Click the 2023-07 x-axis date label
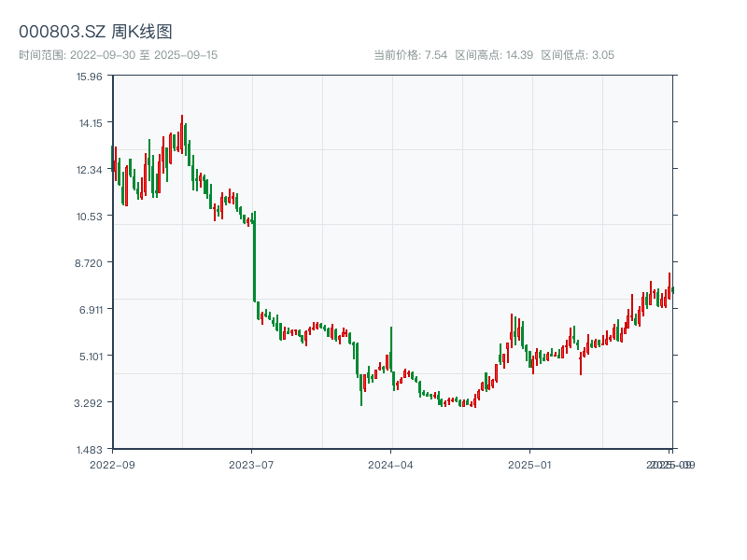Image resolution: width=747 pixels, height=560 pixels. (x=252, y=464)
